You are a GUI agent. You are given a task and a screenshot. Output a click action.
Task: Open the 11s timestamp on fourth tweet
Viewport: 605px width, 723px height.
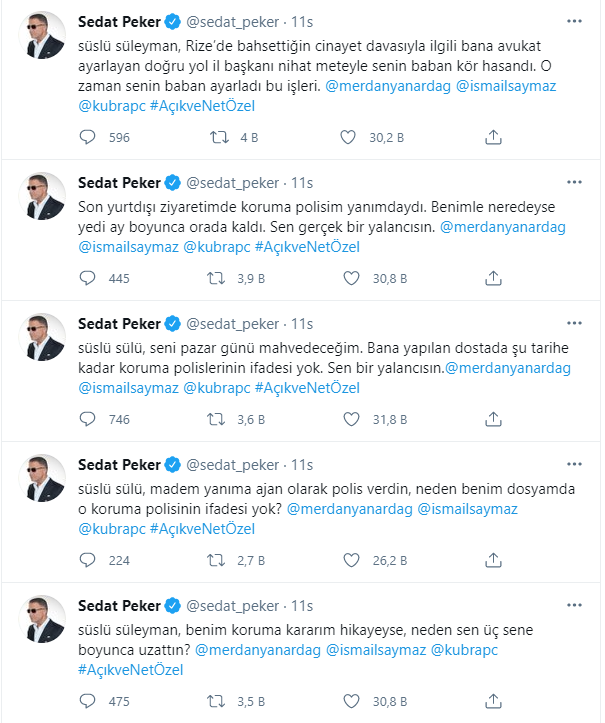302,464
